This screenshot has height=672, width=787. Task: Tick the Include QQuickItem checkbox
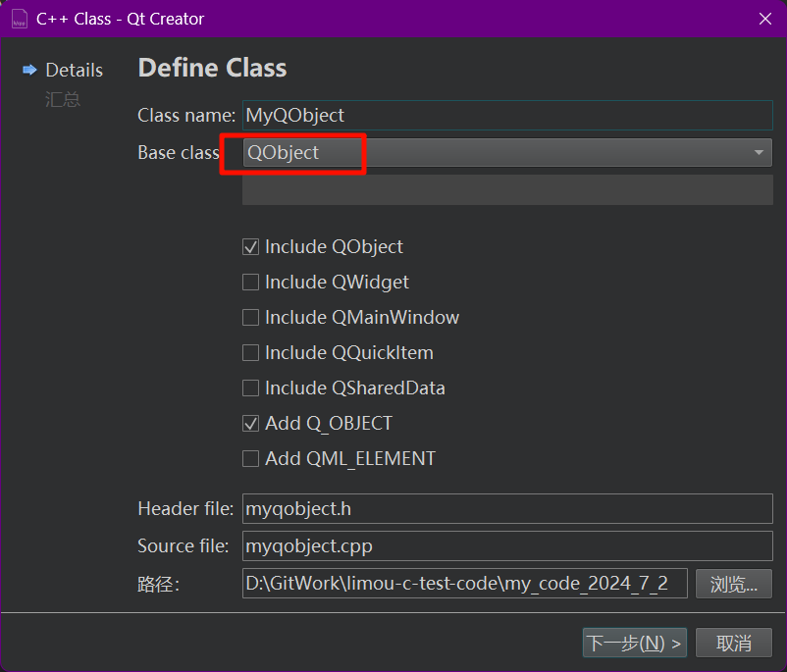(251, 353)
